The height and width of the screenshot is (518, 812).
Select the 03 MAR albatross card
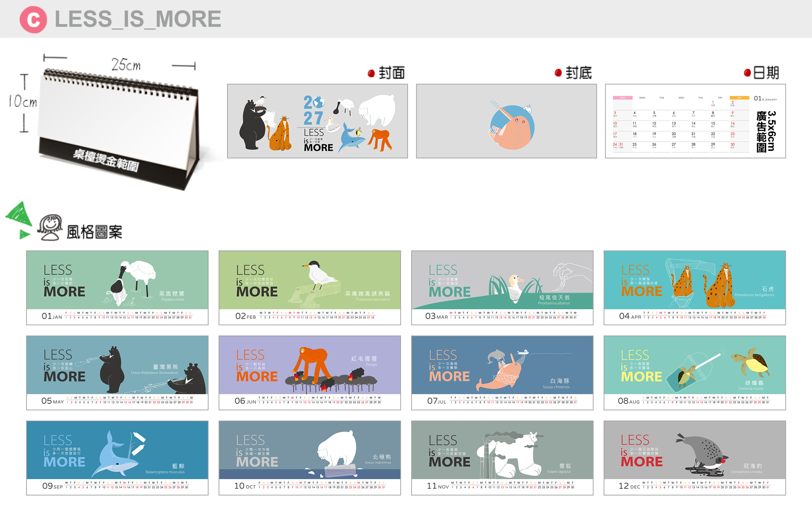[x=502, y=288]
